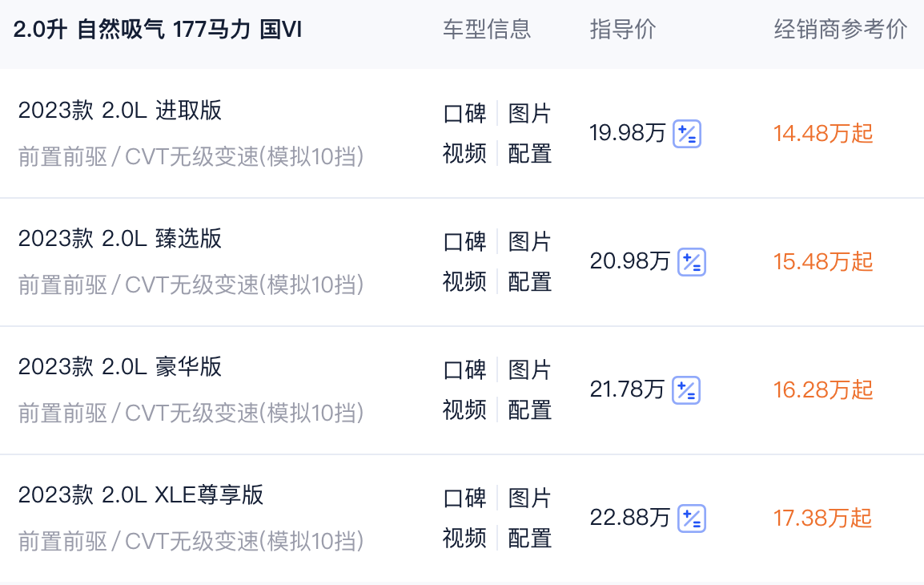This screenshot has width=924, height=585.
Task: Click dealer price 14.48万起
Action: (x=823, y=134)
